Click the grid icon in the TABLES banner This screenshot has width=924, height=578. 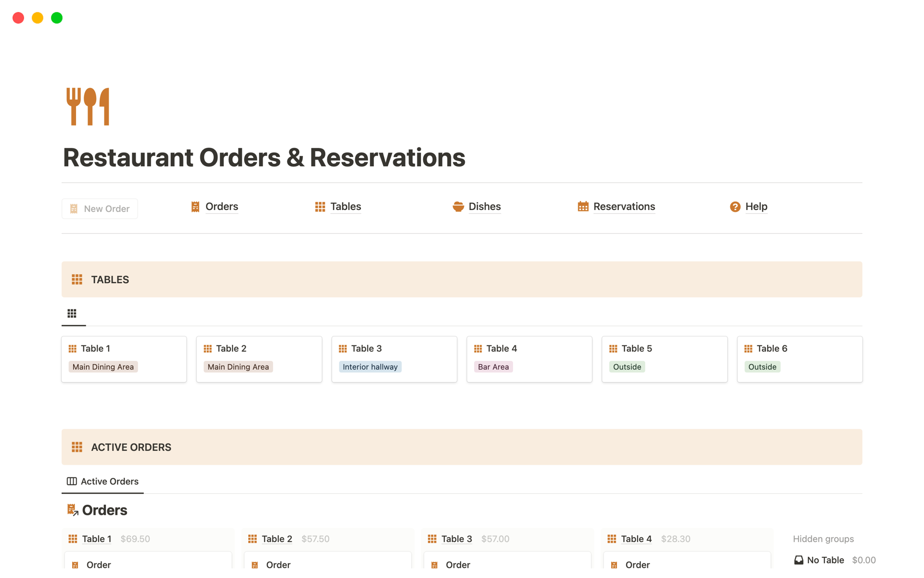[x=77, y=279]
